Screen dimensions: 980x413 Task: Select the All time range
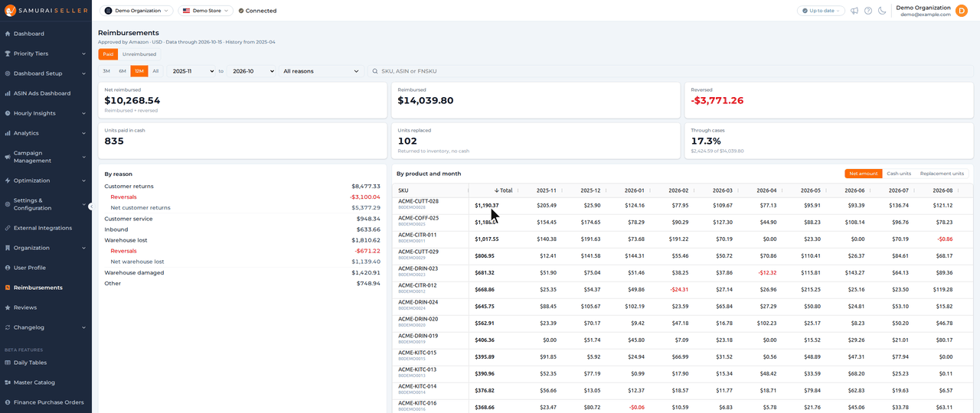pyautogui.click(x=155, y=71)
